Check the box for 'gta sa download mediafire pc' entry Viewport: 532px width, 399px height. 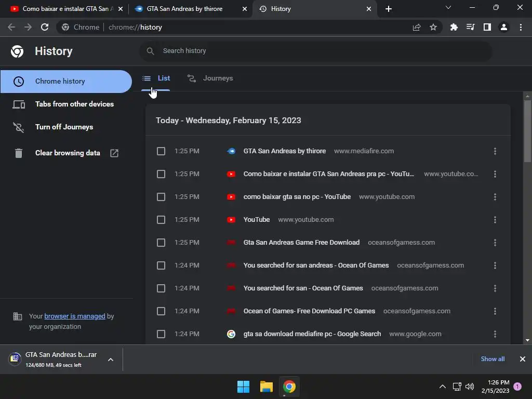[161, 334]
